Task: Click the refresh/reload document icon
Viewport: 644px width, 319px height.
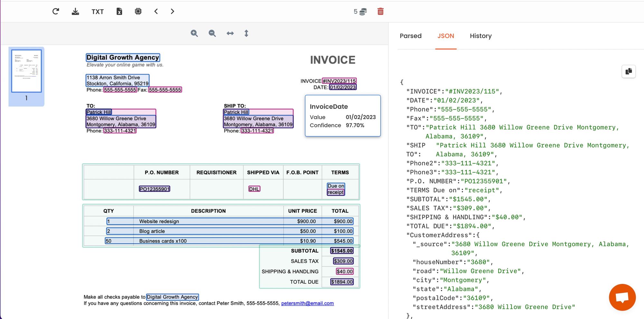Action: coord(56,12)
